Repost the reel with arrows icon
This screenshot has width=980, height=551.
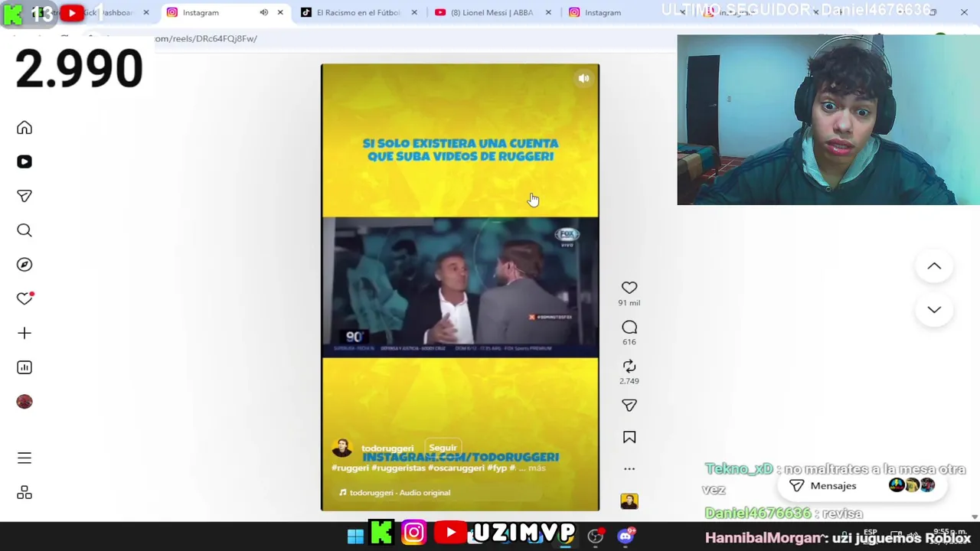tap(629, 367)
